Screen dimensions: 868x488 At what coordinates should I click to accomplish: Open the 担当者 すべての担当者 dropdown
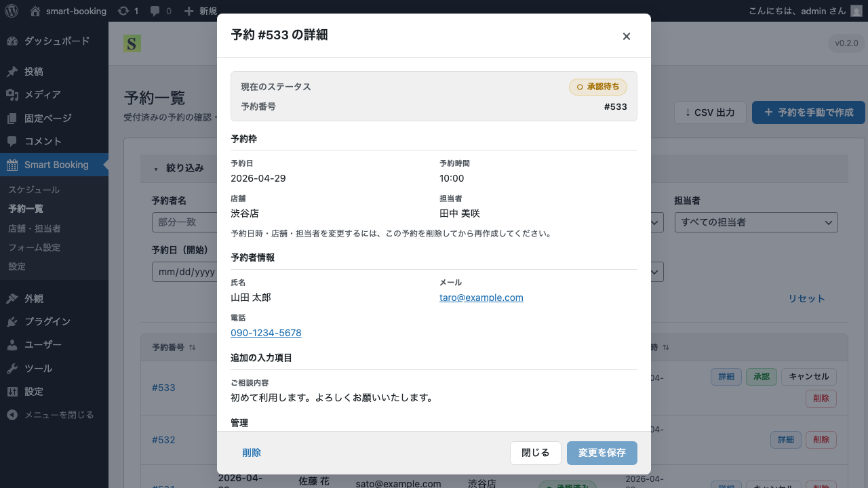point(756,222)
